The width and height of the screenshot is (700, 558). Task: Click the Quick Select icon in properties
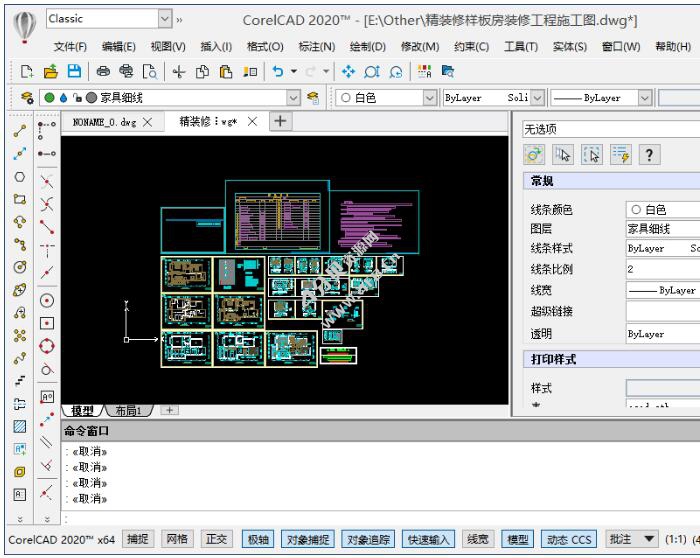[x=621, y=155]
